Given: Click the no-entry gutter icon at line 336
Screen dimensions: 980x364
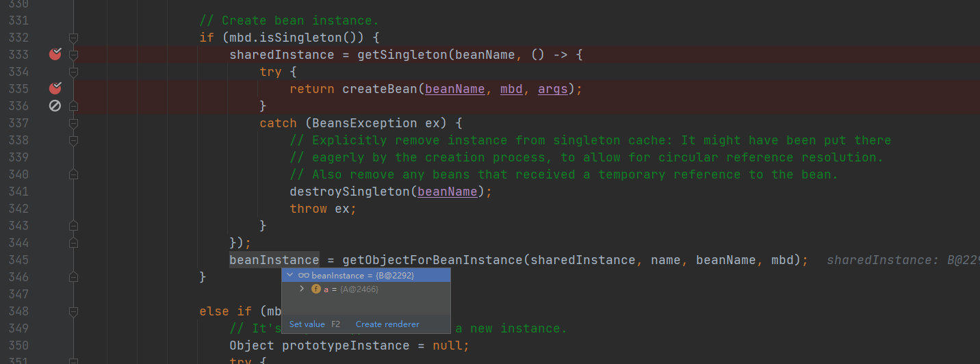Looking at the screenshot, I should coord(55,106).
